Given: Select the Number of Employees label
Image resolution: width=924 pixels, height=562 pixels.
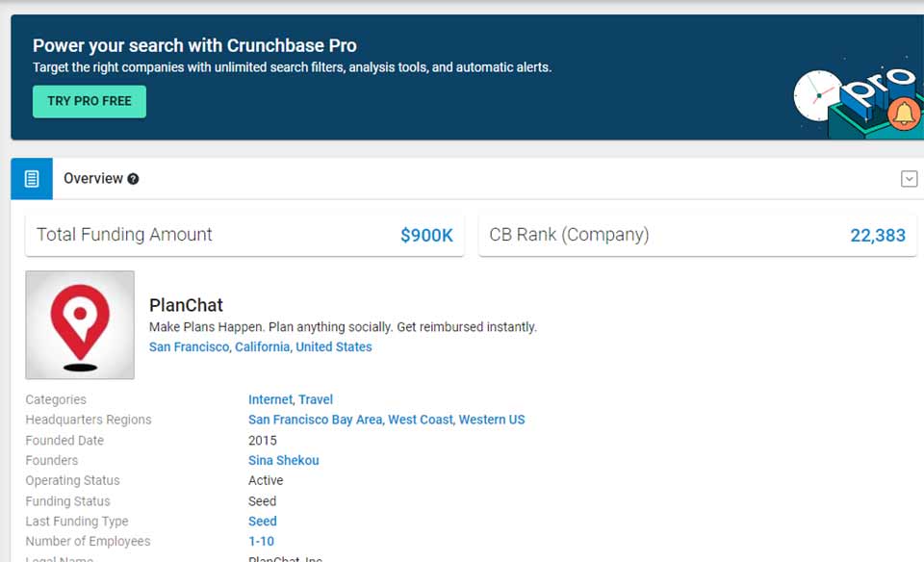Looking at the screenshot, I should [88, 542].
